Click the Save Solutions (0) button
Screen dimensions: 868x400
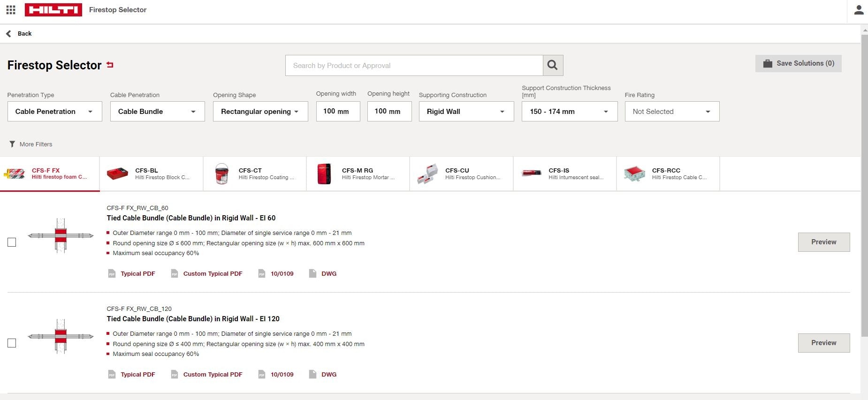click(798, 63)
